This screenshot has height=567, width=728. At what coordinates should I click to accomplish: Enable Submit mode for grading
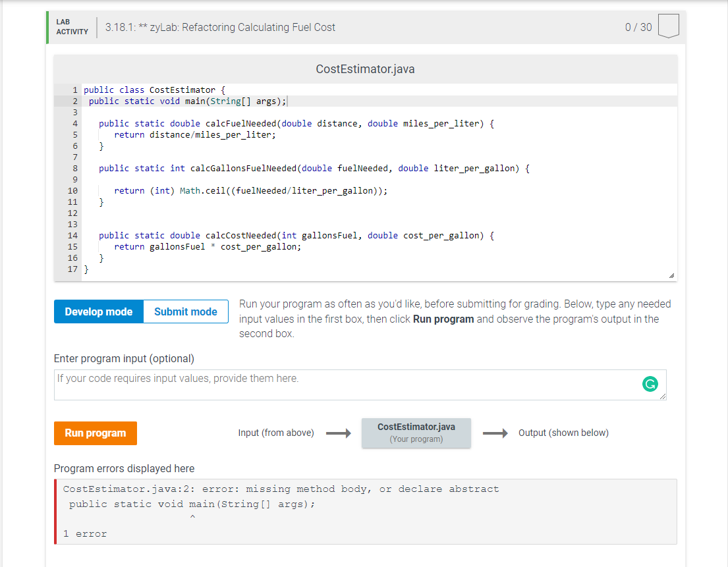tap(185, 311)
